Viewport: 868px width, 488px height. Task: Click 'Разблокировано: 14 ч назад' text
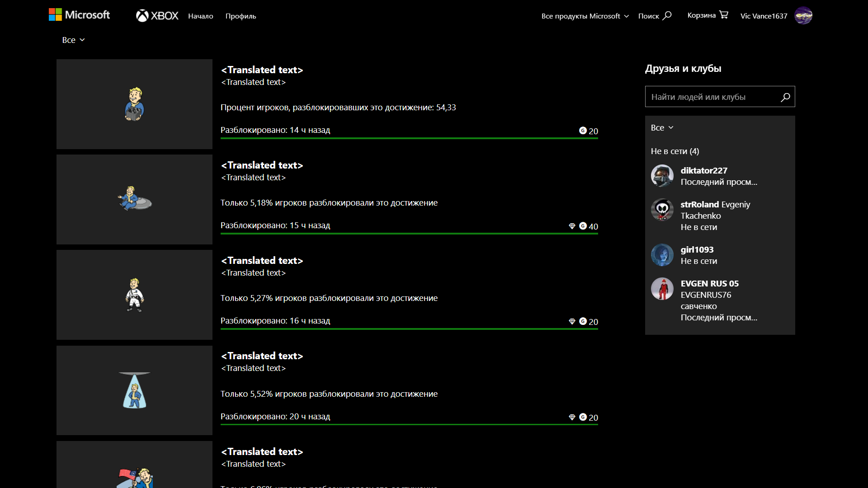[x=275, y=130]
